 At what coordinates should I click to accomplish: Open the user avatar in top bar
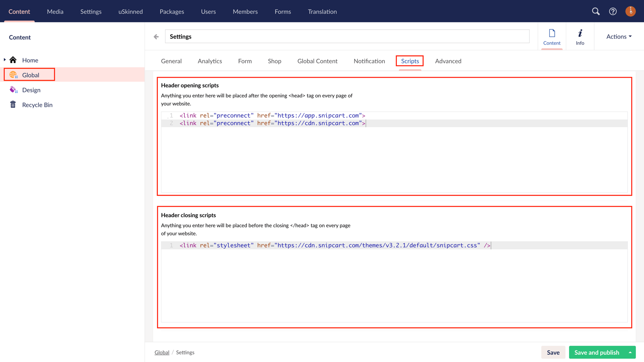pos(630,11)
